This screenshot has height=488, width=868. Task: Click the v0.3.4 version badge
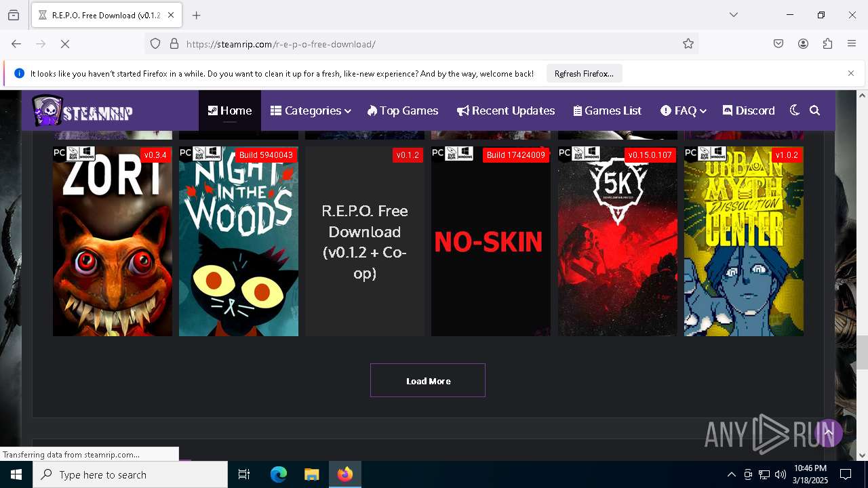coord(155,155)
